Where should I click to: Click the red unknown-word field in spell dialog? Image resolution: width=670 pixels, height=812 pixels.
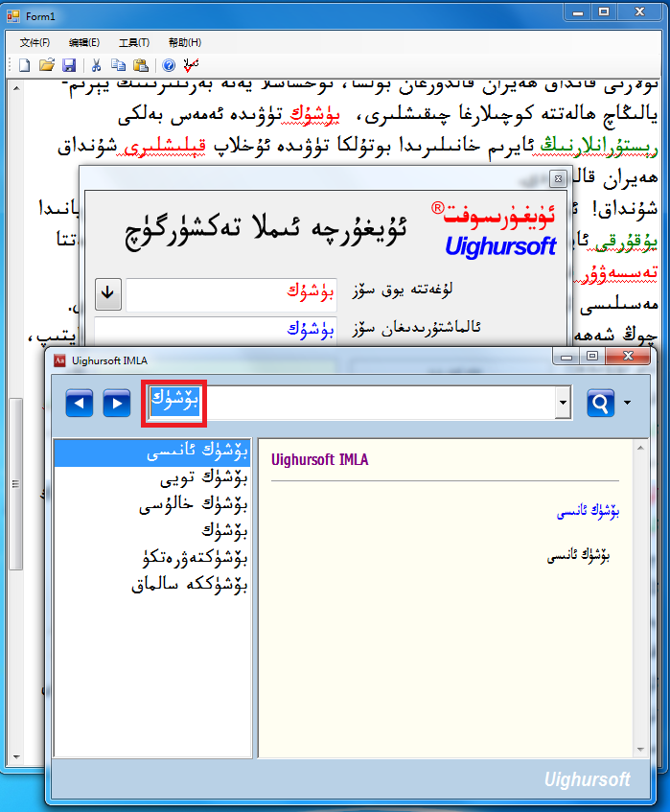point(231,294)
